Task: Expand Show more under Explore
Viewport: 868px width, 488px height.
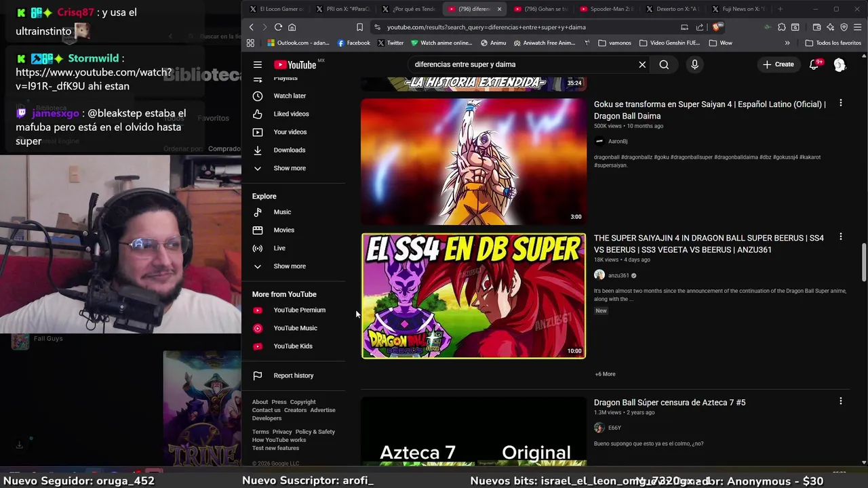Action: pos(289,266)
